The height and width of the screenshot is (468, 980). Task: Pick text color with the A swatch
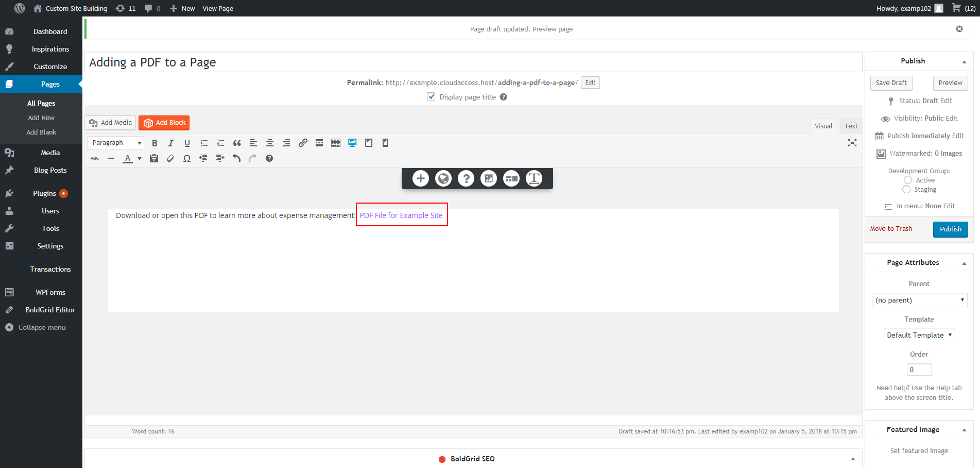point(128,158)
